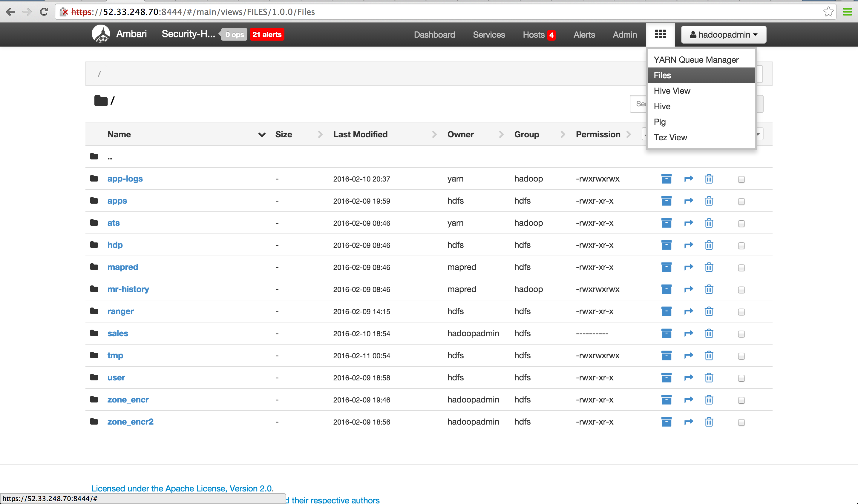Click the move arrow for apps
This screenshot has width=858, height=504.
[688, 201]
